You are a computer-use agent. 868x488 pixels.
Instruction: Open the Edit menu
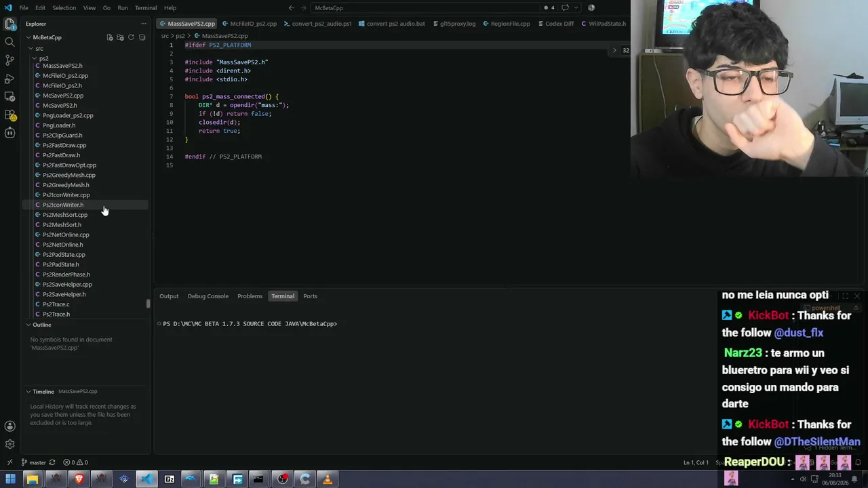coord(40,8)
